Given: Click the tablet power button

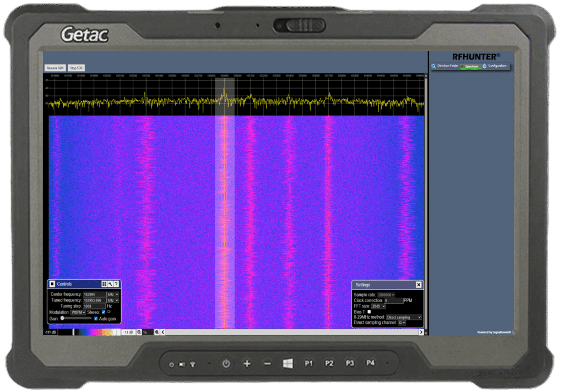Looking at the screenshot, I should (226, 363).
